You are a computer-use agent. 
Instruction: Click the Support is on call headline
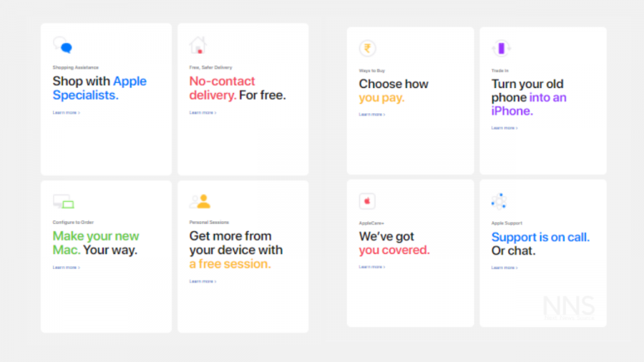[541, 244]
